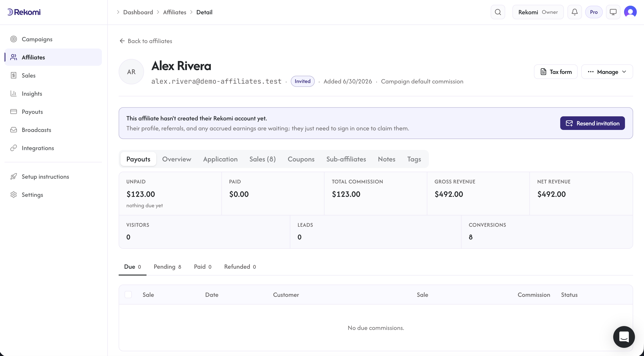This screenshot has height=356, width=644.
Task: Open the user profile avatar
Action: click(x=630, y=12)
